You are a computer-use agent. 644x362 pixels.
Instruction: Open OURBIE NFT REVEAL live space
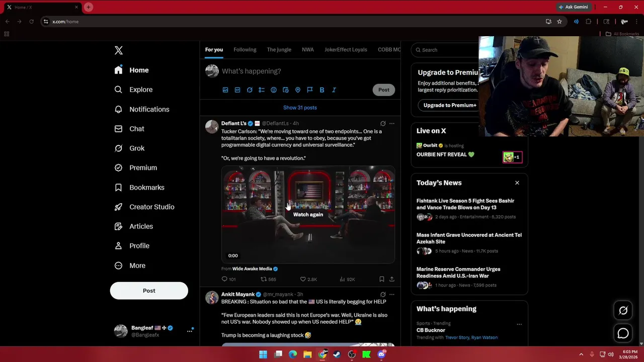445,155
